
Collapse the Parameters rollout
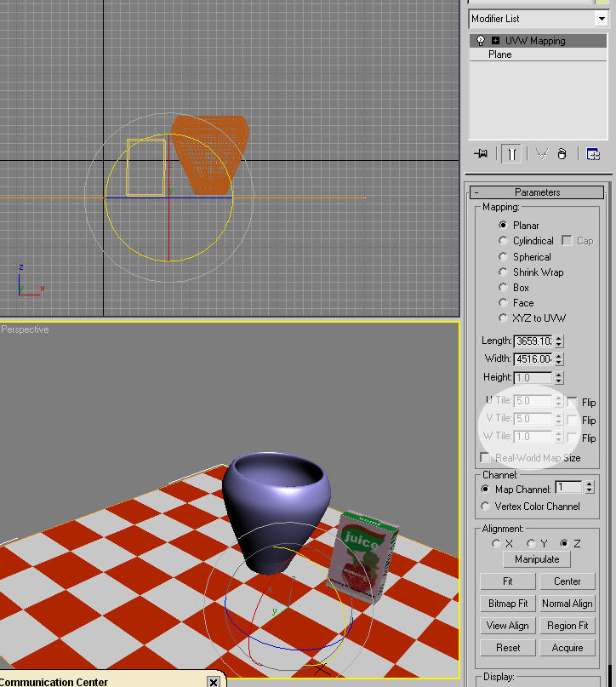(x=476, y=193)
